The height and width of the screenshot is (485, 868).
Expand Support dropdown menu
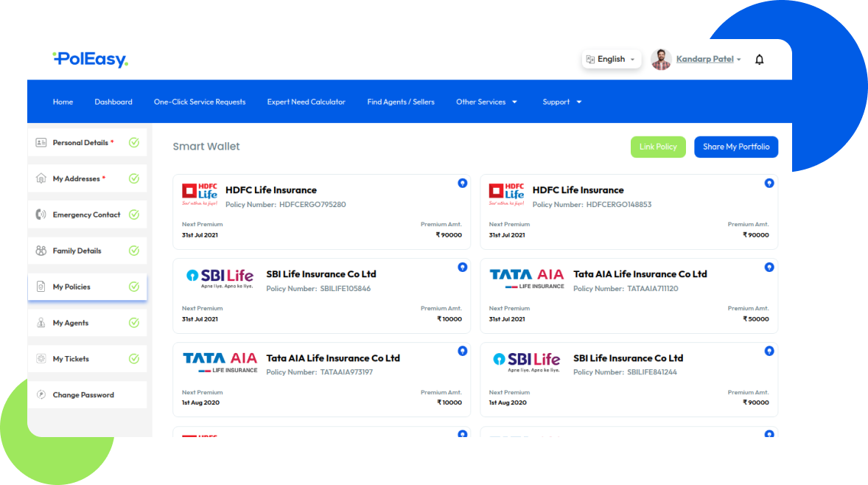[x=562, y=102]
